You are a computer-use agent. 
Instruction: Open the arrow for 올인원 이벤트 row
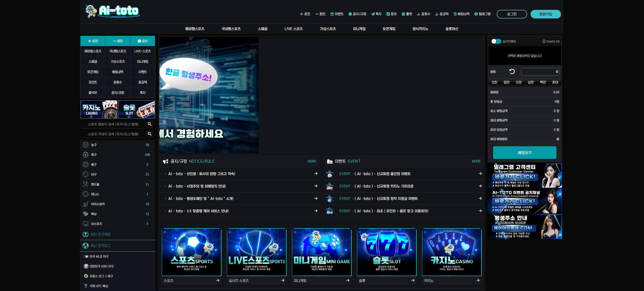point(480,174)
